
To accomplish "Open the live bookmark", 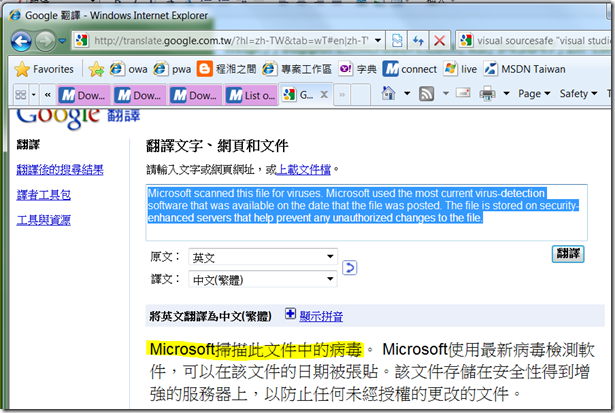I will [x=460, y=69].
